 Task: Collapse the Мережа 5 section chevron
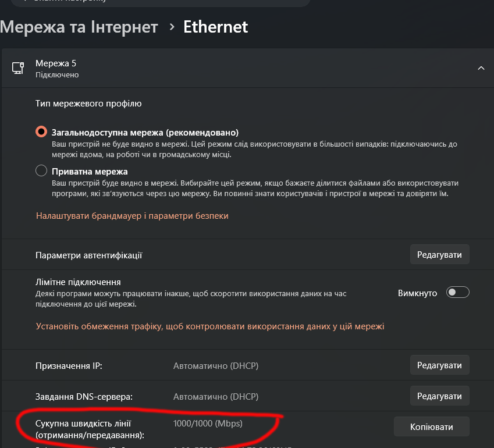(x=481, y=68)
